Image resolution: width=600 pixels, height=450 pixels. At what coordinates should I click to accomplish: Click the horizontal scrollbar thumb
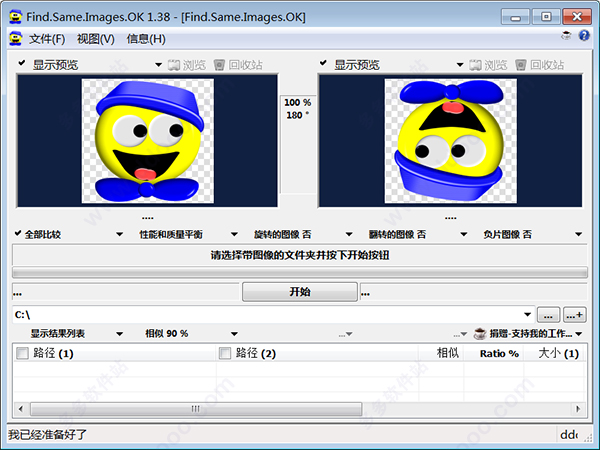196,409
